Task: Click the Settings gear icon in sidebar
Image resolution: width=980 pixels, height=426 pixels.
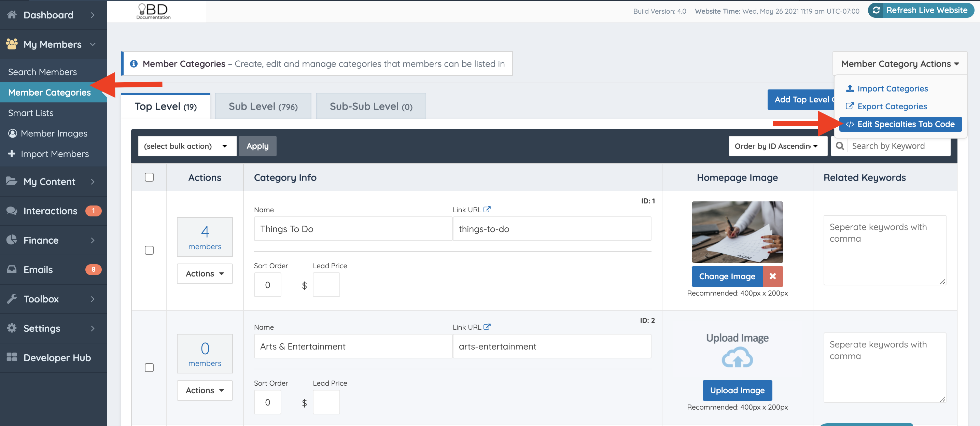Action: pyautogui.click(x=12, y=328)
